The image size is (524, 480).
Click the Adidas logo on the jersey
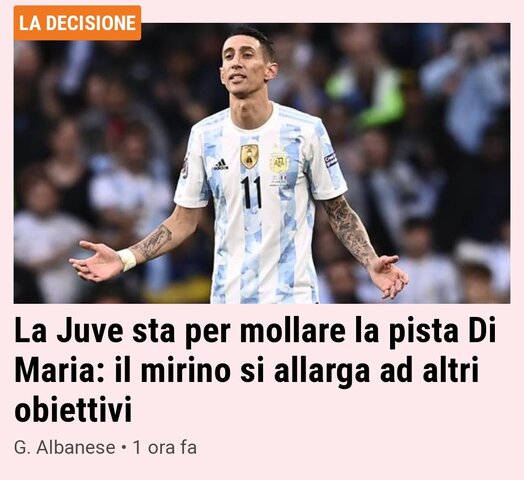click(221, 164)
